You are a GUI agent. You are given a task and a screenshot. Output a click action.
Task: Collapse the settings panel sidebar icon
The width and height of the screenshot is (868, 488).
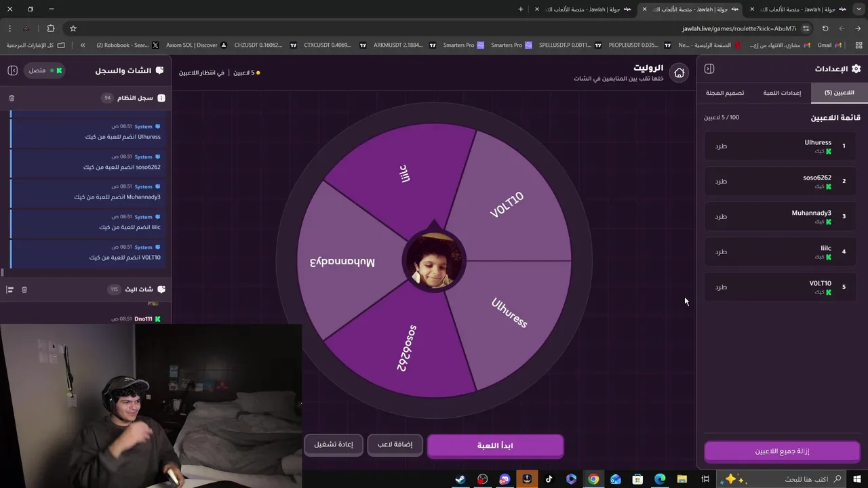(x=709, y=68)
